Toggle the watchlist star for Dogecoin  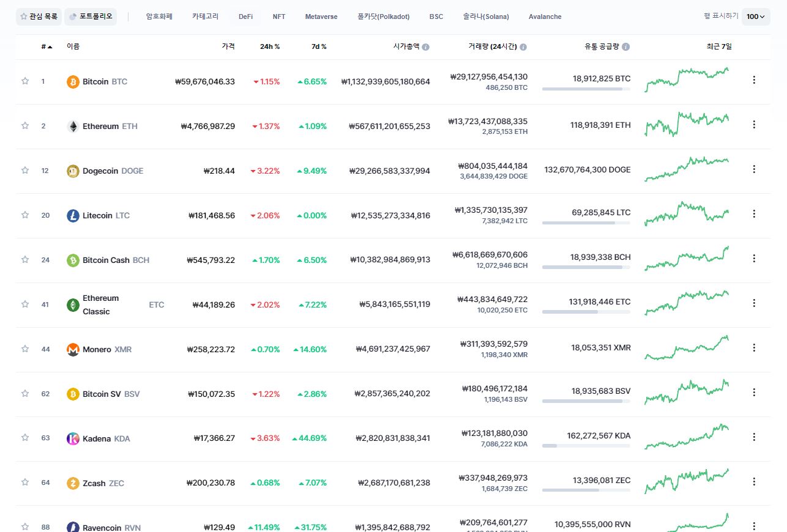pyautogui.click(x=25, y=170)
